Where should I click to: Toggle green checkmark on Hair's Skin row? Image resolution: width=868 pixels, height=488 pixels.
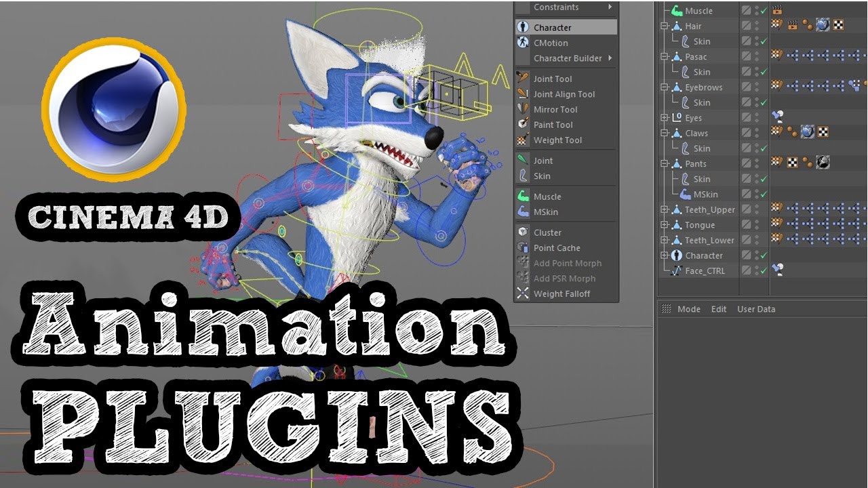pyautogui.click(x=764, y=41)
